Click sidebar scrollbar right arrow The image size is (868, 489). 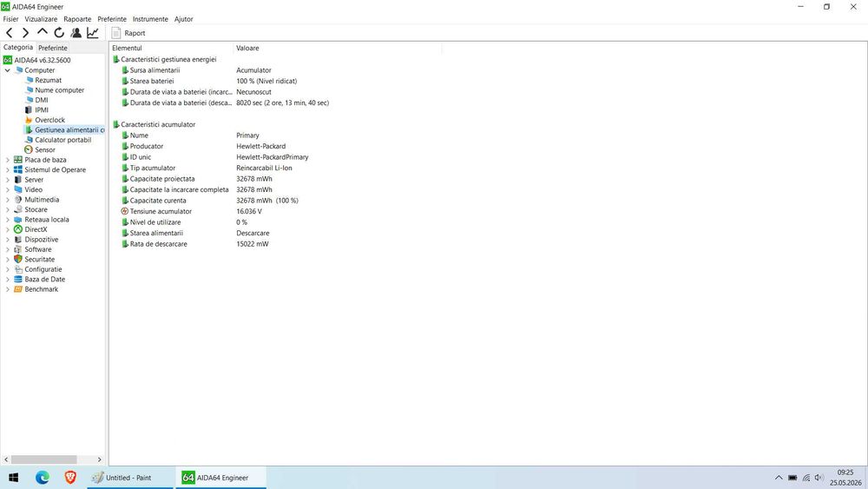tap(100, 459)
